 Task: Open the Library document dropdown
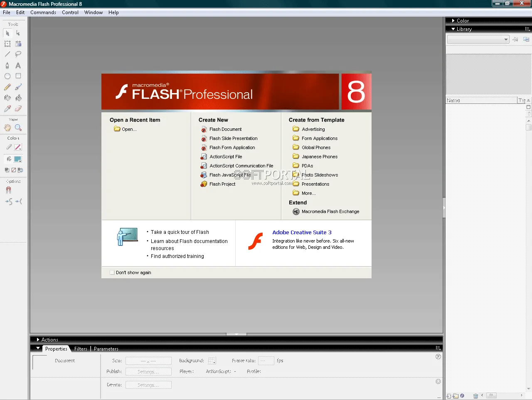point(478,39)
